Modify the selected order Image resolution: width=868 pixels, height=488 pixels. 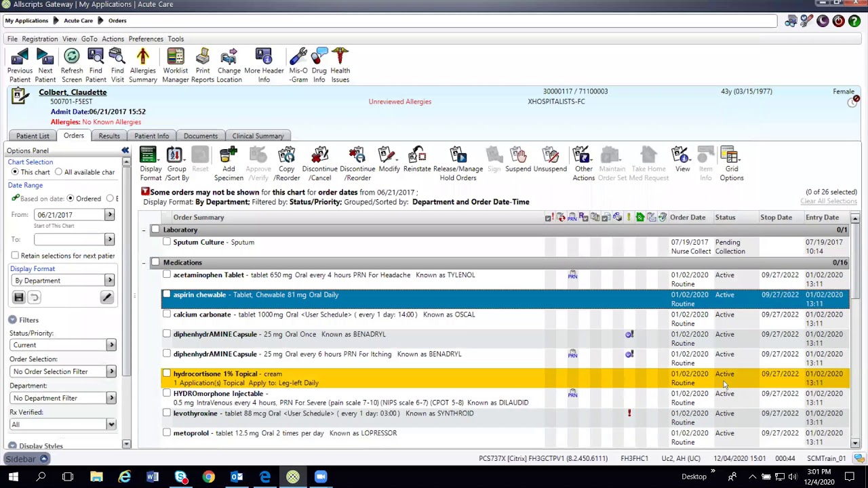[x=389, y=163]
